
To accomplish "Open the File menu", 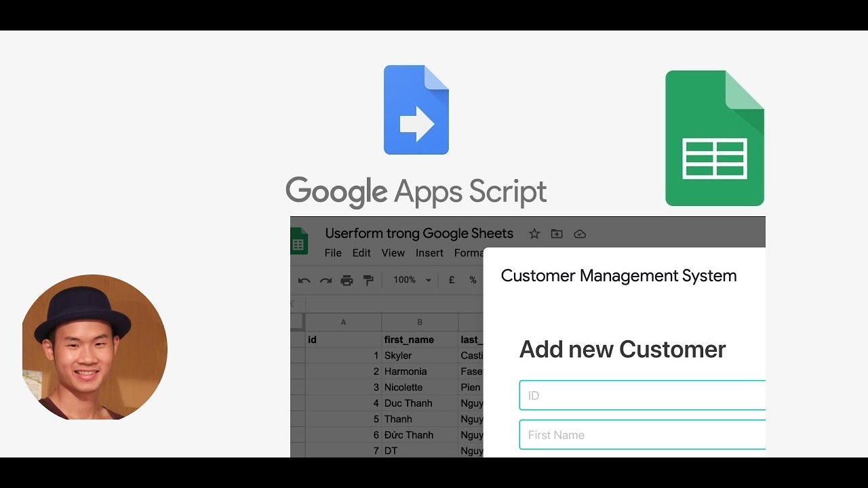I will [333, 253].
